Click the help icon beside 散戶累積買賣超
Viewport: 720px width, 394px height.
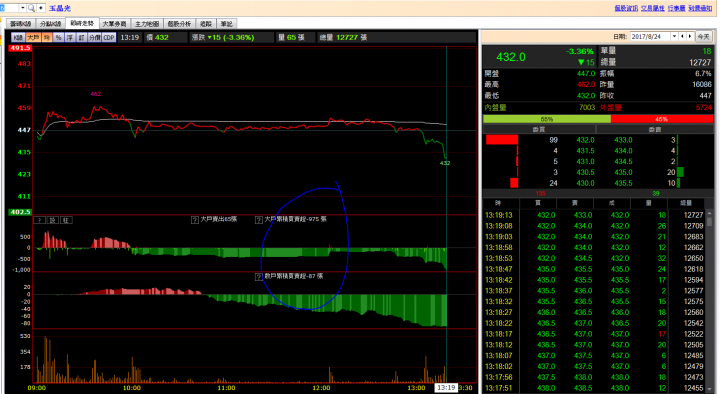[259, 277]
